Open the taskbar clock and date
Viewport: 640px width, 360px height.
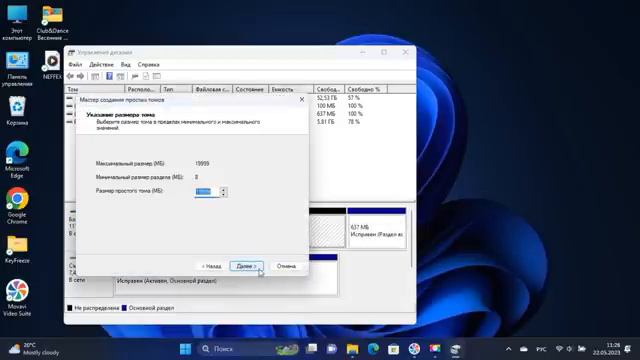point(607,349)
